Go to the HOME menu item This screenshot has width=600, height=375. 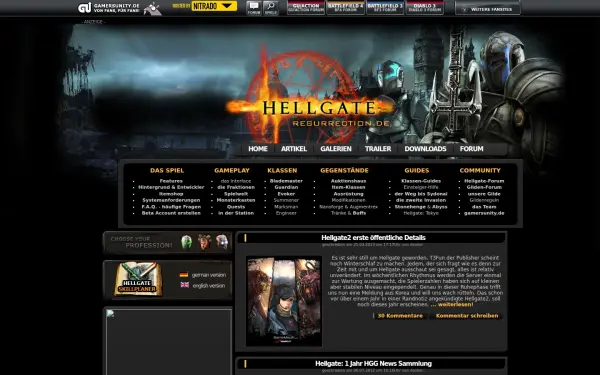tap(258, 149)
